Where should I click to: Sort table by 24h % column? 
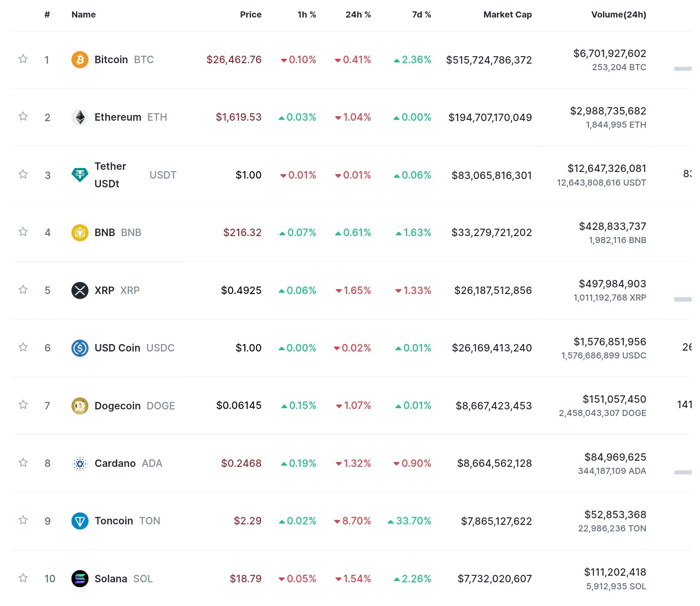pos(358,14)
